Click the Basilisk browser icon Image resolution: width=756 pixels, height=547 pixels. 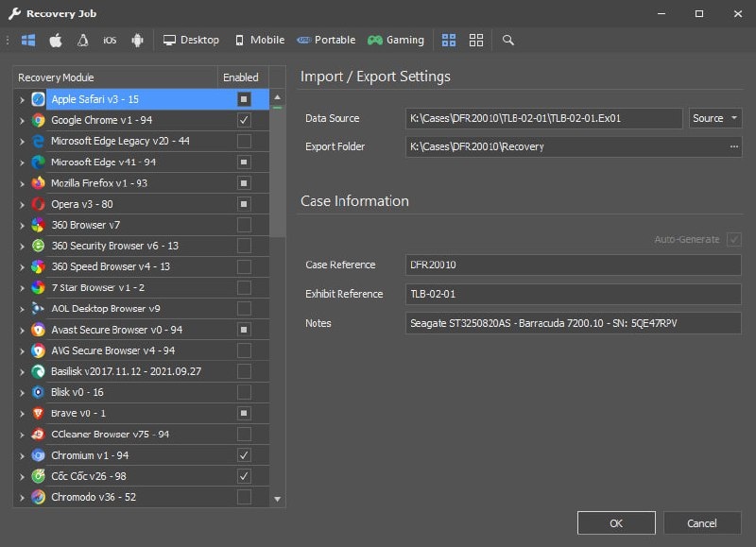(x=38, y=371)
